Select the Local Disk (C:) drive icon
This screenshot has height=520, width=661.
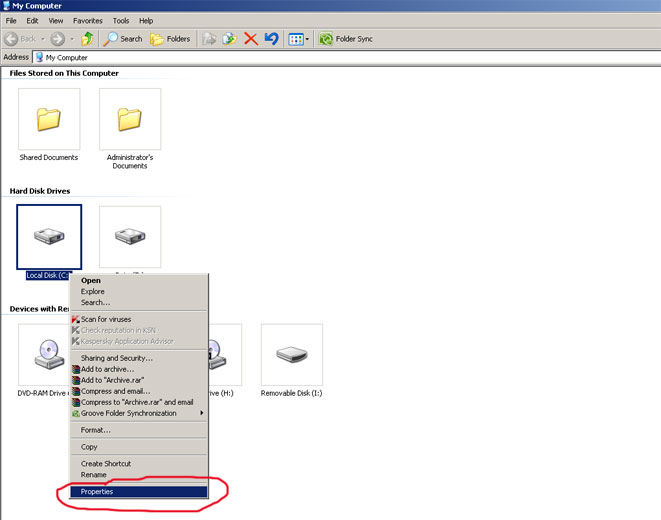pos(49,237)
